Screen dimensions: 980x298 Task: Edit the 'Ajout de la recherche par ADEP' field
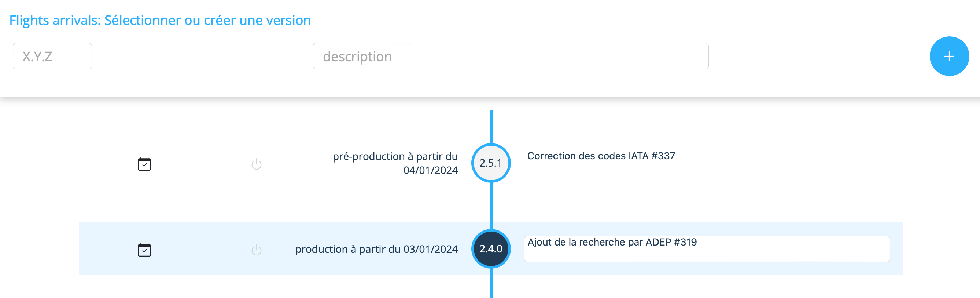[x=707, y=249]
